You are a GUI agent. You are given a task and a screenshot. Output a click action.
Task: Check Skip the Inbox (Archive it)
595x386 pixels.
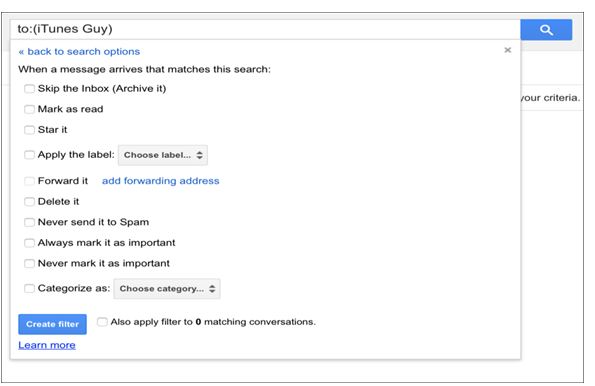click(29, 89)
